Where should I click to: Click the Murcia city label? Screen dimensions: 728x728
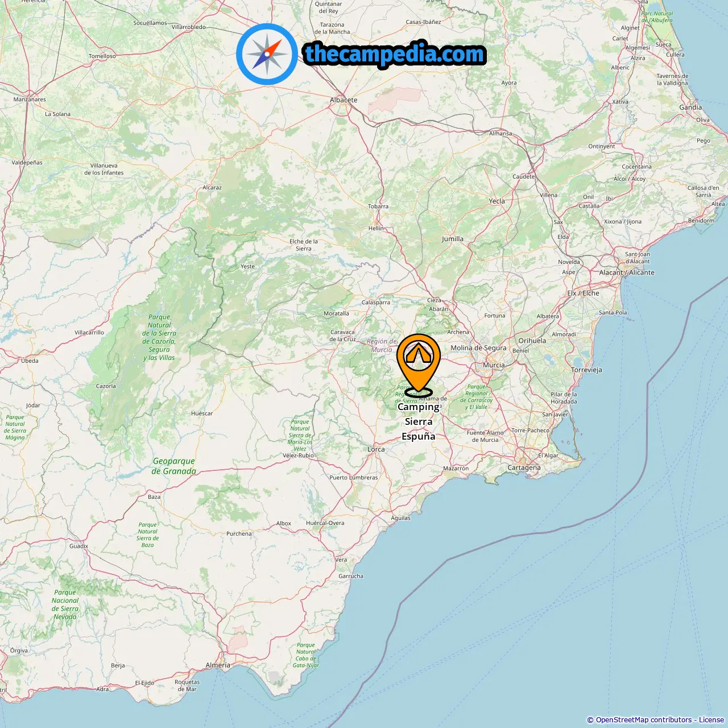(x=494, y=365)
